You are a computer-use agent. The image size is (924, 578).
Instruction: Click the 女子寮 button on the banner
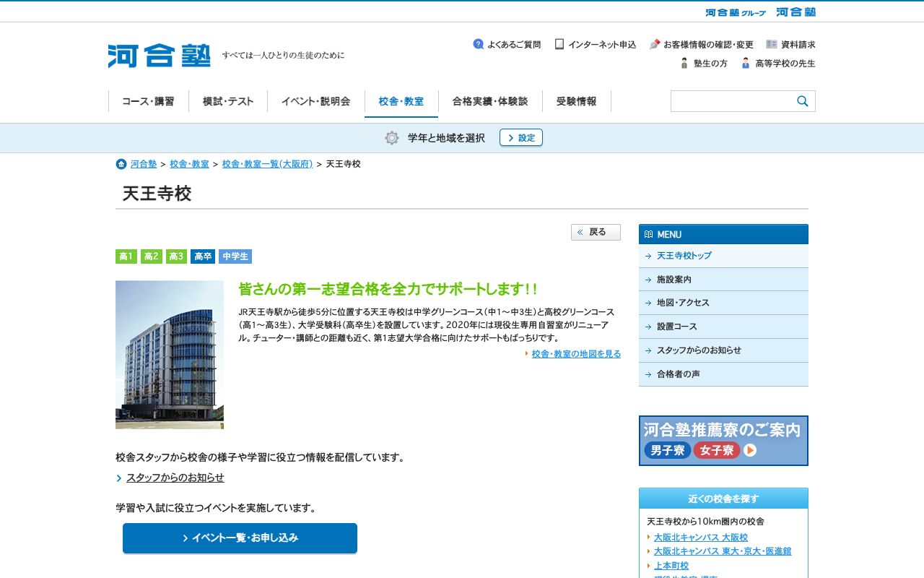pyautogui.click(x=717, y=451)
